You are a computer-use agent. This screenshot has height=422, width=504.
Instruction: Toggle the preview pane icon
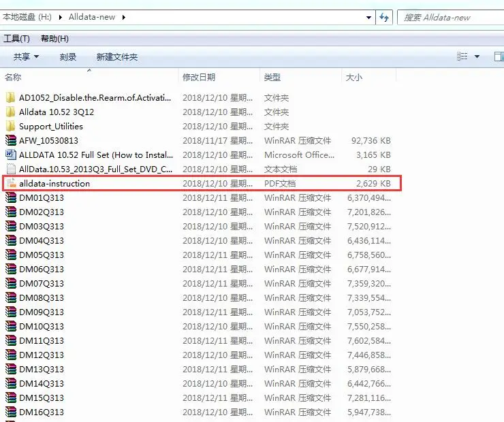499,56
